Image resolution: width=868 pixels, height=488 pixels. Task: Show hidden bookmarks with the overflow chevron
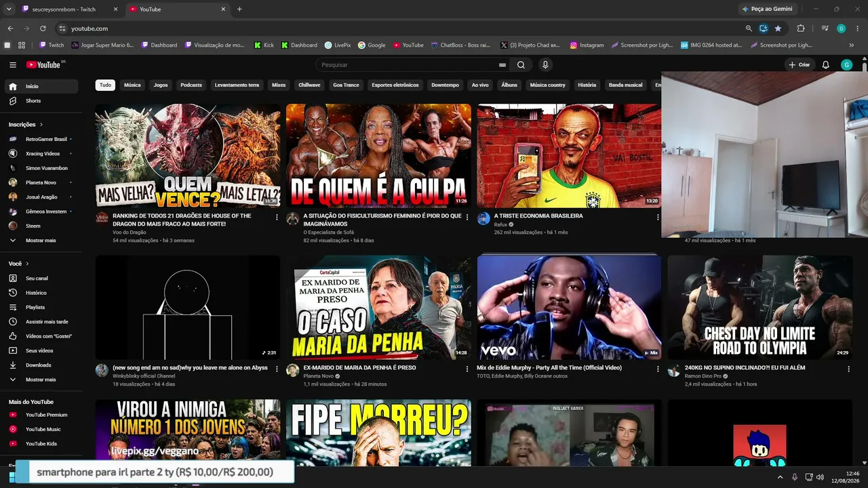852,45
